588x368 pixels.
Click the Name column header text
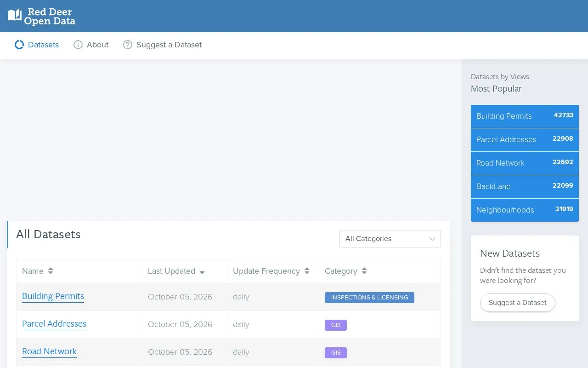pyautogui.click(x=33, y=271)
